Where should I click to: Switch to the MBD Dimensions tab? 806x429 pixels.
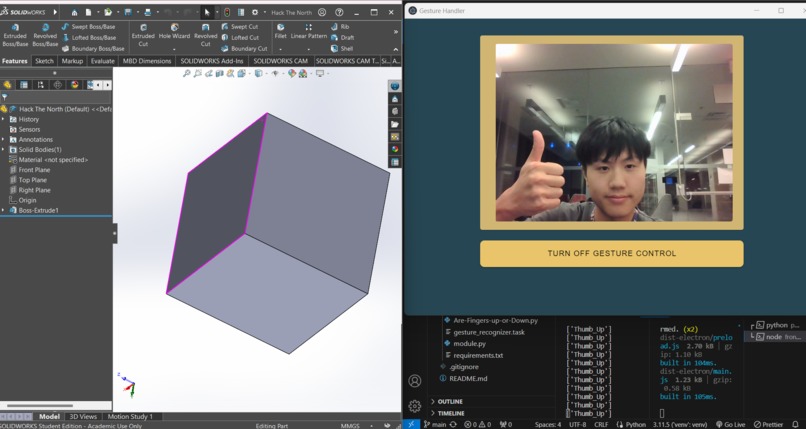pyautogui.click(x=147, y=61)
